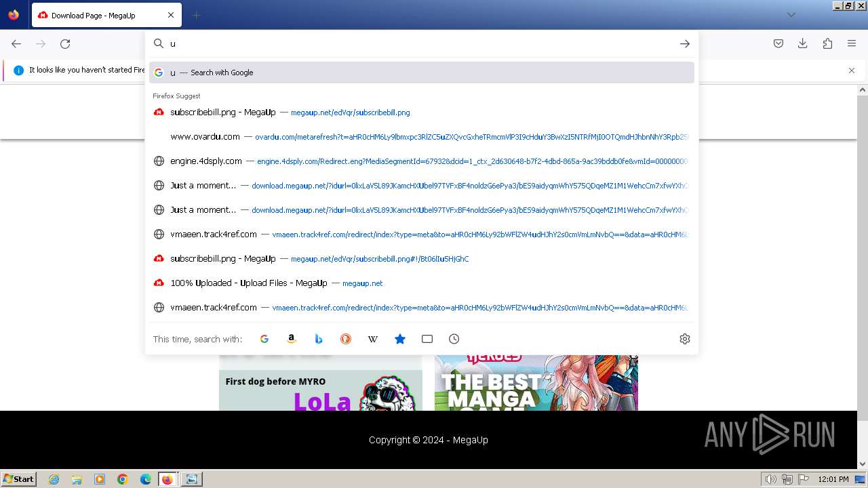Search this time with Wikipedia icon
The width and height of the screenshot is (868, 488).
(373, 339)
